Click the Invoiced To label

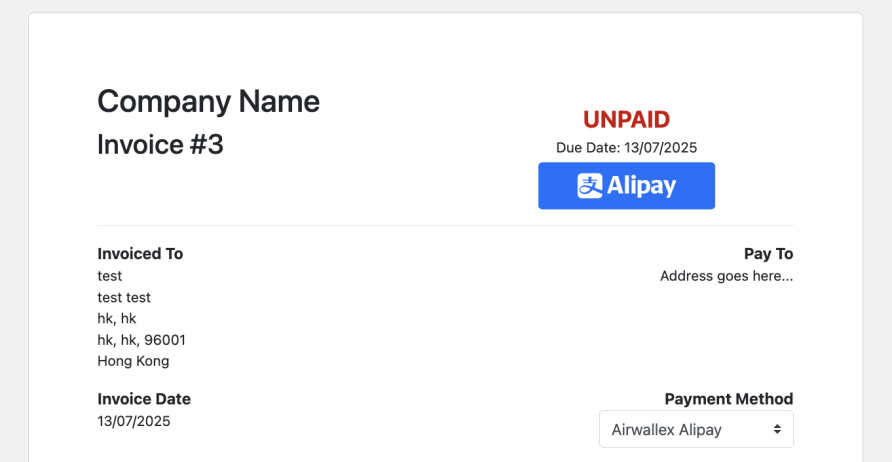click(x=140, y=254)
